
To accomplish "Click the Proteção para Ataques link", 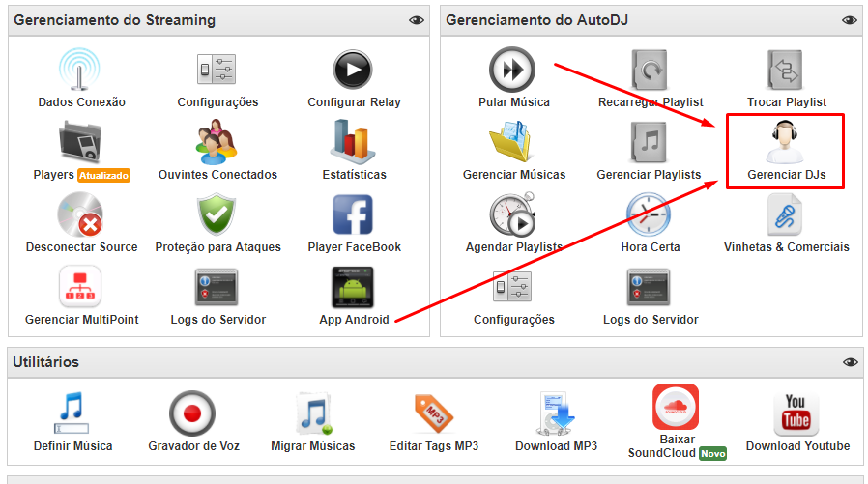I will tap(217, 247).
